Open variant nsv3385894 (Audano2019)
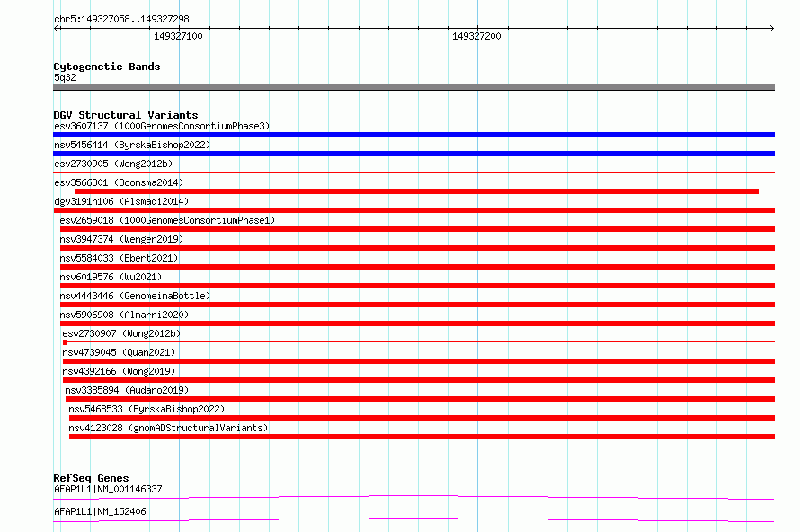 tap(127, 390)
